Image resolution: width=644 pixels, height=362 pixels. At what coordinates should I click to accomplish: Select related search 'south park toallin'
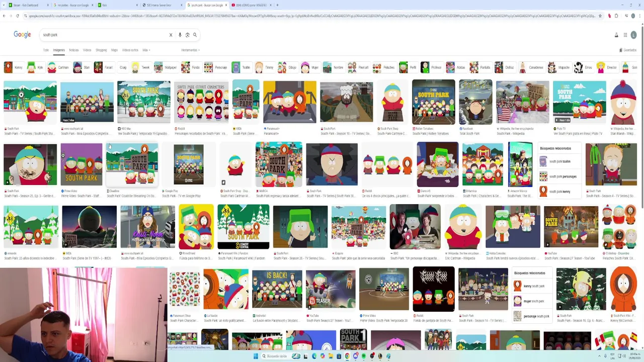tap(558, 161)
